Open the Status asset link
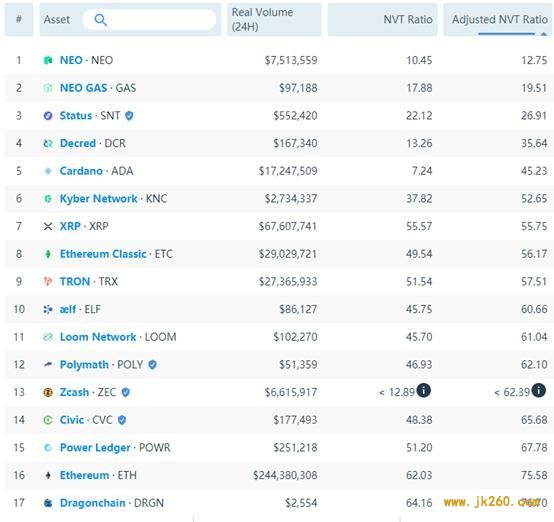Image resolution: width=554 pixels, height=522 pixels. (x=76, y=116)
